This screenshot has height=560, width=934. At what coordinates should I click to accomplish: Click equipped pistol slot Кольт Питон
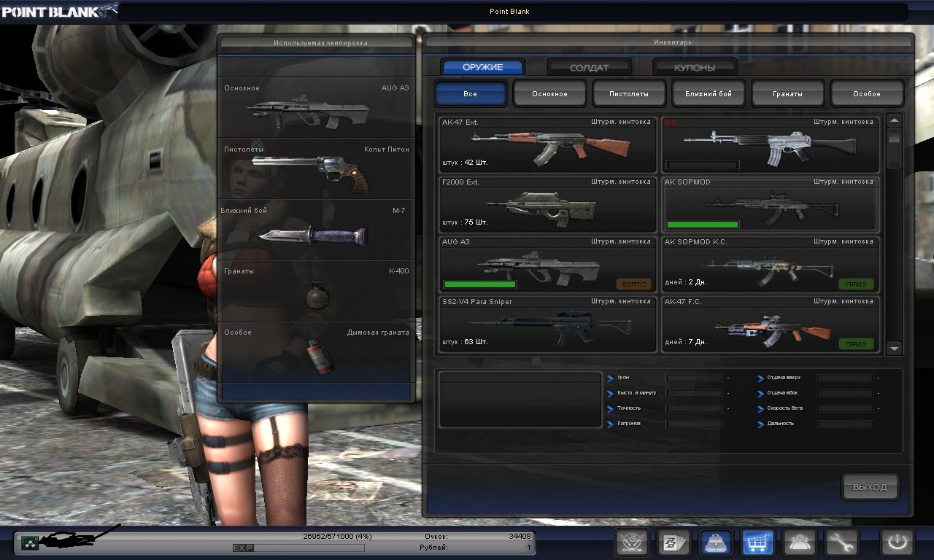coord(317,169)
